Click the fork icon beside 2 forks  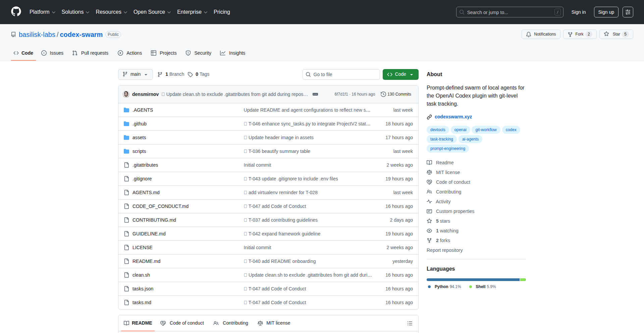[x=430, y=240]
